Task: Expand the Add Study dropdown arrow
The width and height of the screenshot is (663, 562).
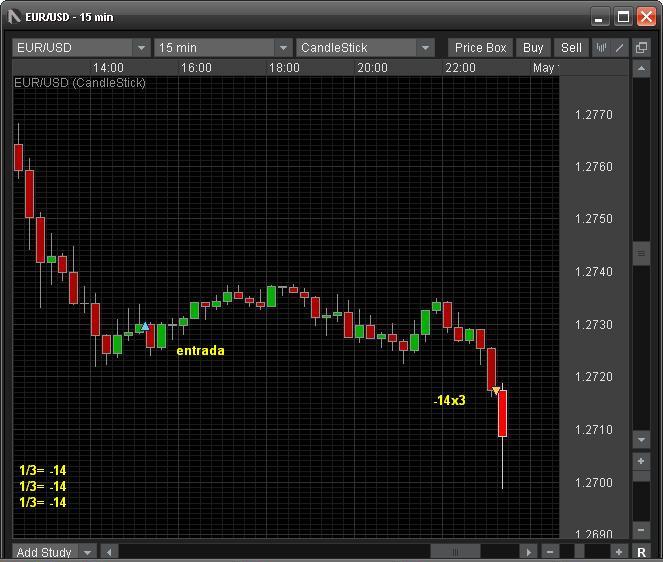Action: click(87, 552)
